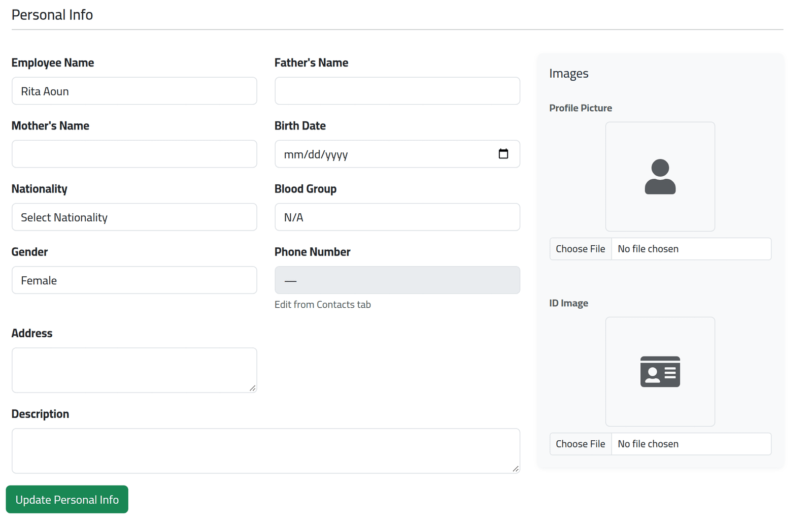812x519 pixels.
Task: Open the Select Nationality dropdown
Action: click(134, 217)
